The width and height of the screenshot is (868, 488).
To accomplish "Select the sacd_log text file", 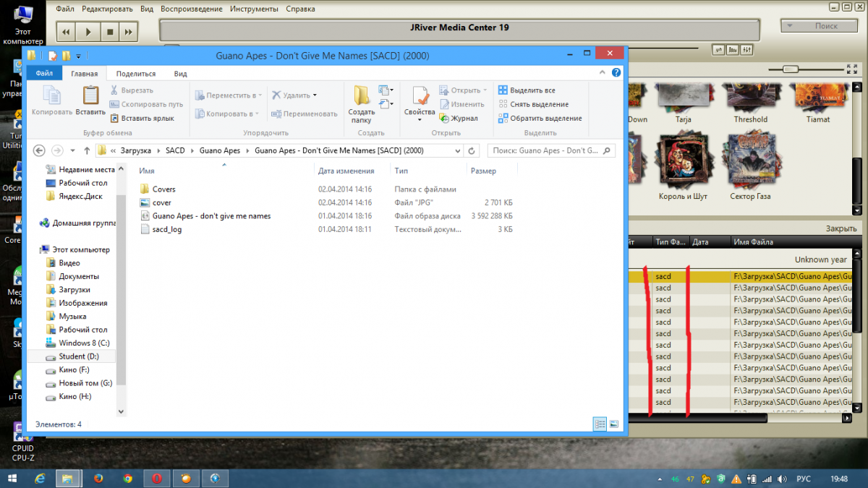I will pyautogui.click(x=167, y=230).
